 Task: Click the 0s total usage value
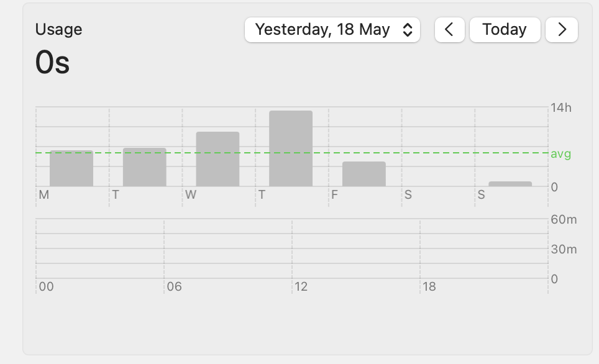tap(52, 63)
